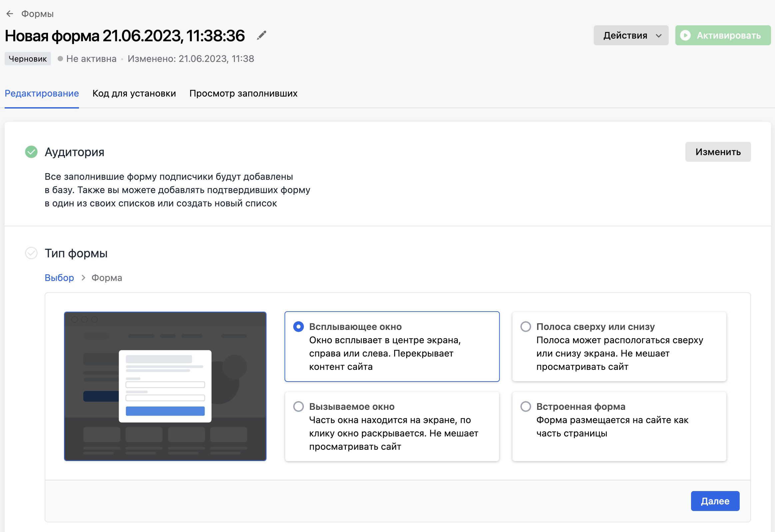Click the Черновик status badge
Viewport: 775px width, 532px height.
28,59
